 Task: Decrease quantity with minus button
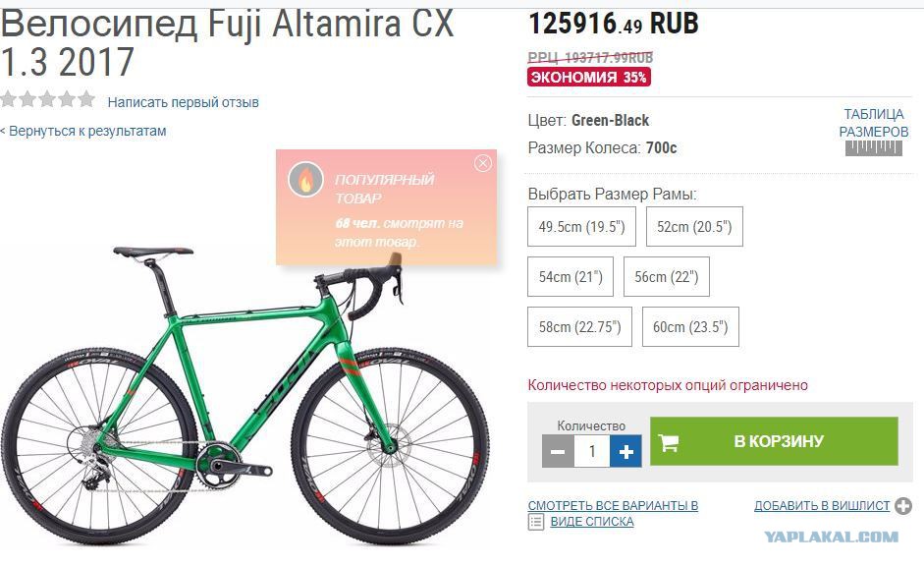558,452
